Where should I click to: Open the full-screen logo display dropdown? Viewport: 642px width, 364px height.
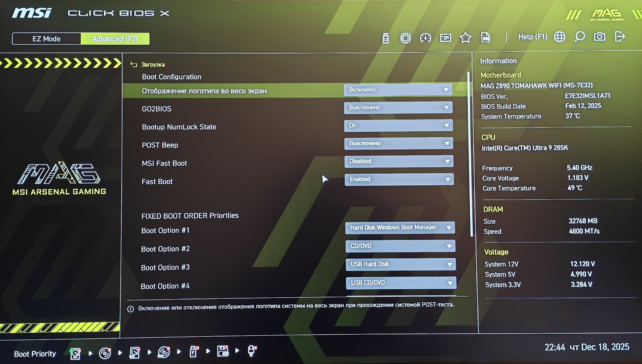coord(398,90)
